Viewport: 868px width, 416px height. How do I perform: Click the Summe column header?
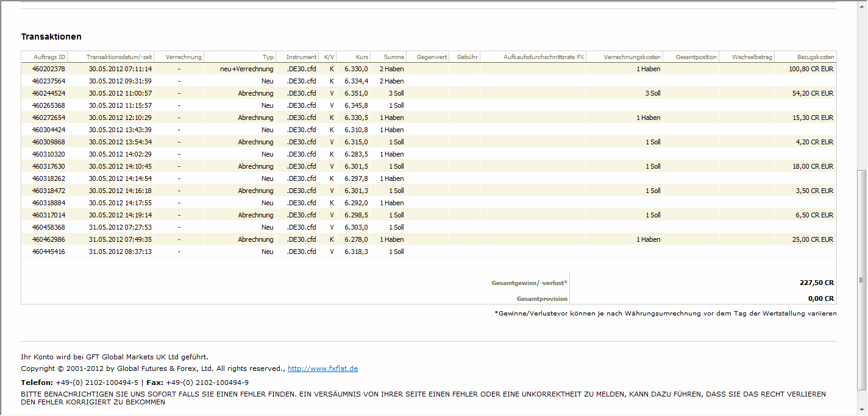click(394, 57)
